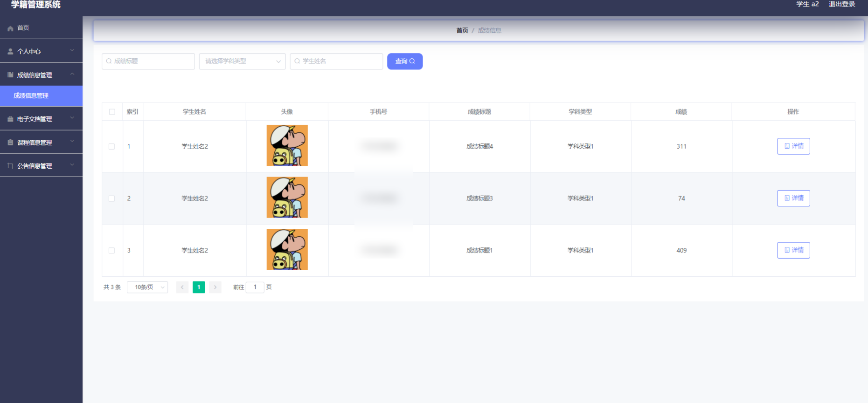Image resolution: width=868 pixels, height=403 pixels.
Task: Select the 成绩信息管理 submenu item
Action: [41, 96]
